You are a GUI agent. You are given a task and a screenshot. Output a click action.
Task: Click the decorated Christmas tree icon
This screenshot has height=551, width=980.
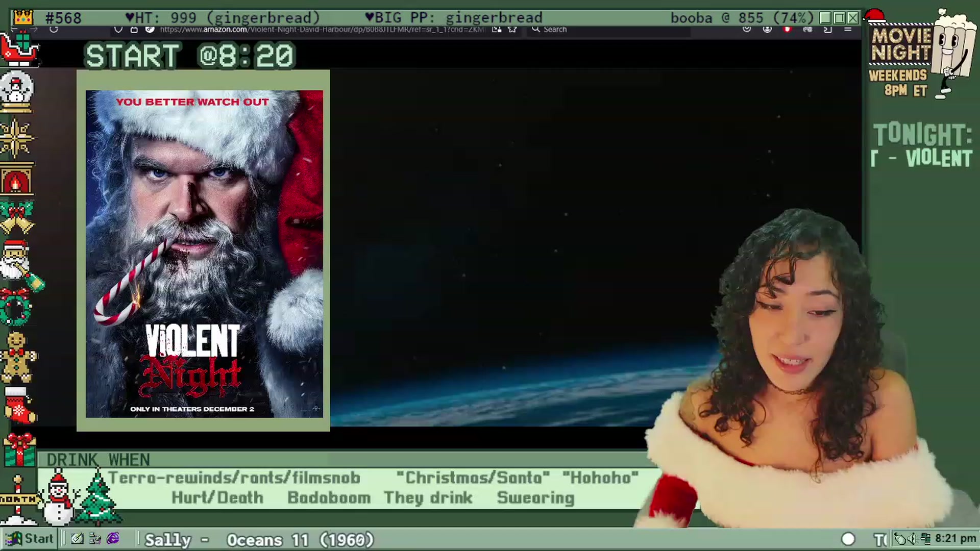(98, 497)
